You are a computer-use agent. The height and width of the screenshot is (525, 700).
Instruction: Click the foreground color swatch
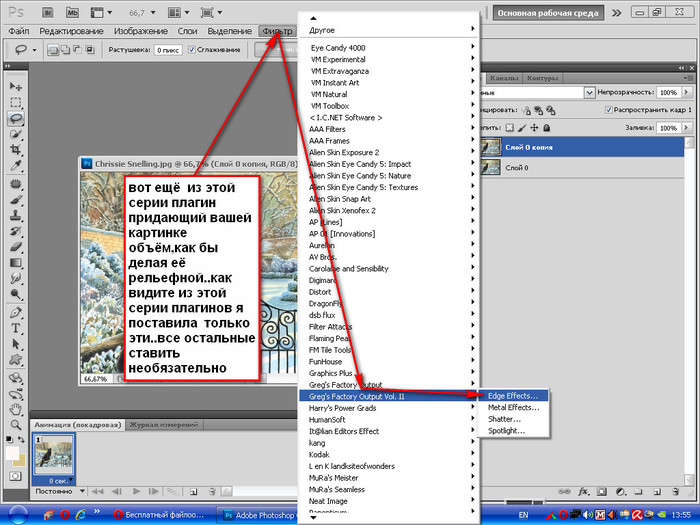[x=12, y=453]
